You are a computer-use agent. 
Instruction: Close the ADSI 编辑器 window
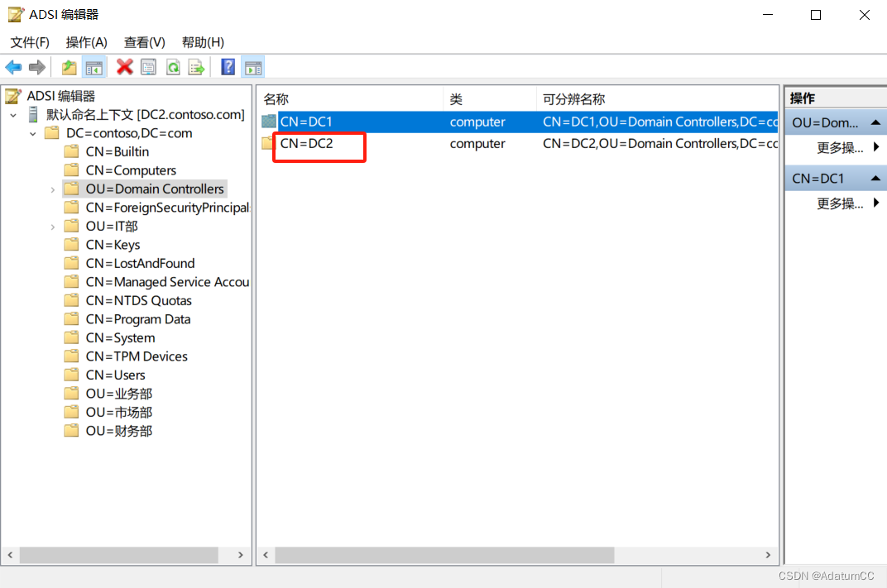pyautogui.click(x=864, y=15)
